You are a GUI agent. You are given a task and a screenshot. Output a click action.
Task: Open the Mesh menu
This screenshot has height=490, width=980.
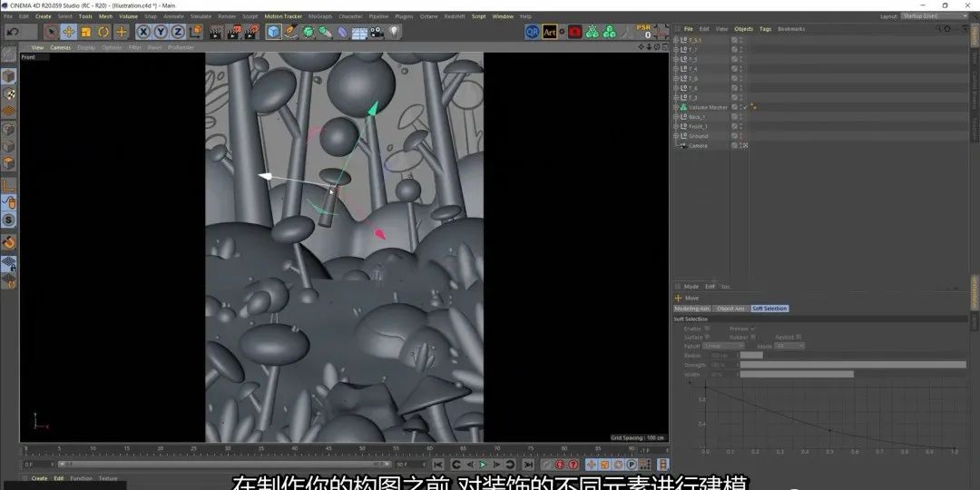[105, 16]
